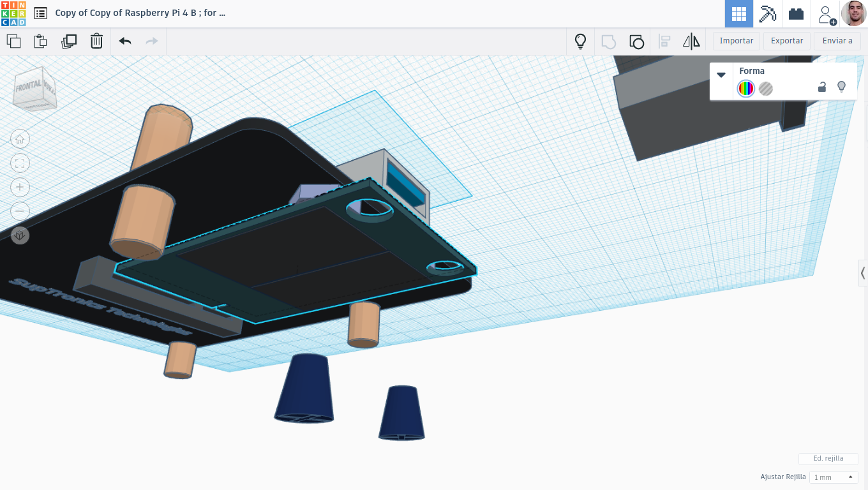
Task: Zoom in with the plus button
Action: [x=20, y=187]
